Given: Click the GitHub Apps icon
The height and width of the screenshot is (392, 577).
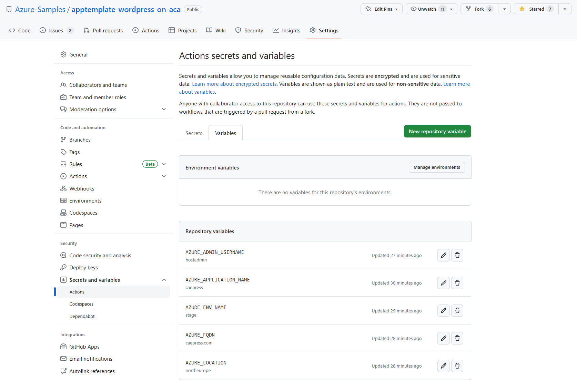Looking at the screenshot, I should point(63,347).
